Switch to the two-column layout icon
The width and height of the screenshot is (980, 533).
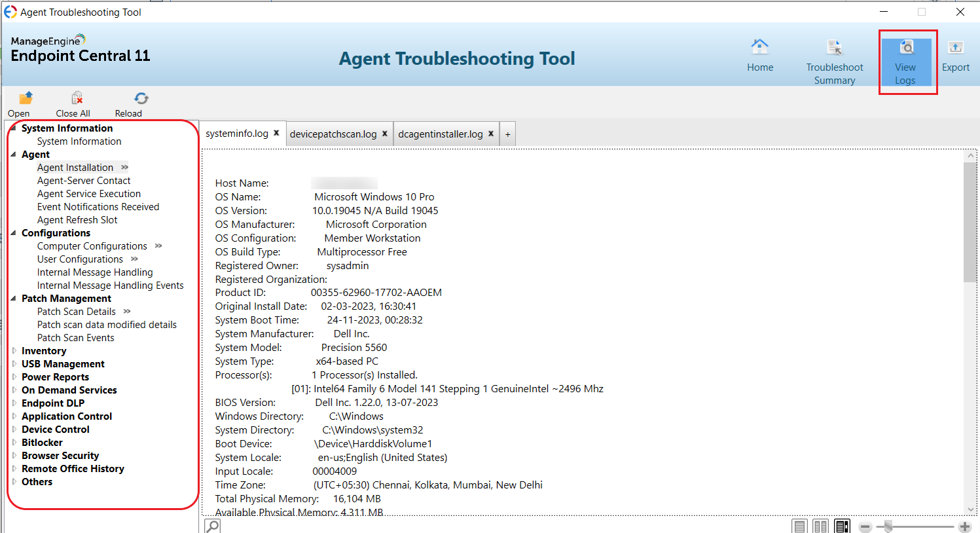pyautogui.click(x=821, y=526)
